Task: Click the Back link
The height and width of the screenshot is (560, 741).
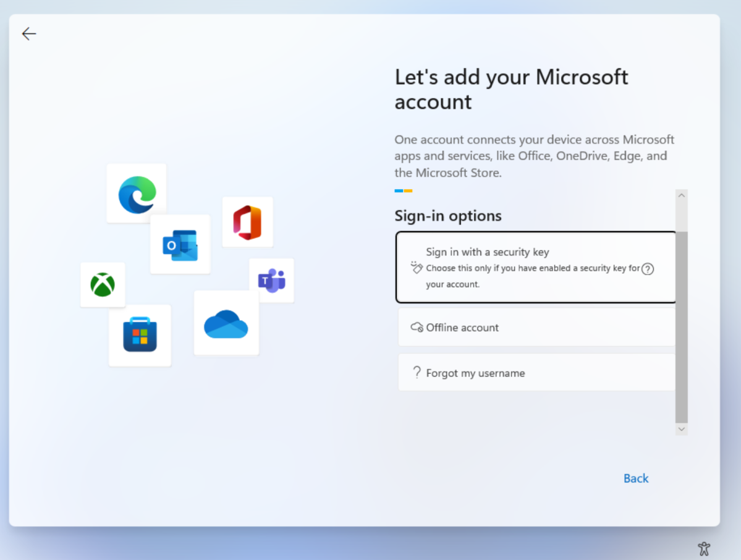Action: coord(635,478)
